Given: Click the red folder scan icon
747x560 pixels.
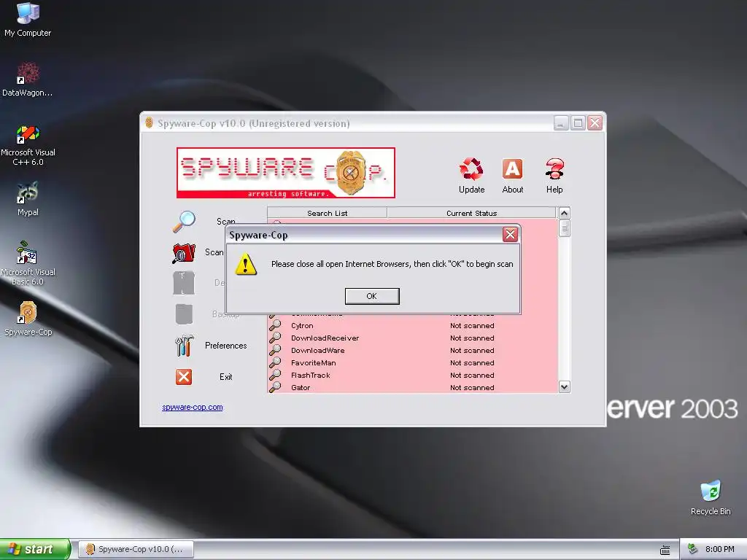Looking at the screenshot, I should coord(184,253).
